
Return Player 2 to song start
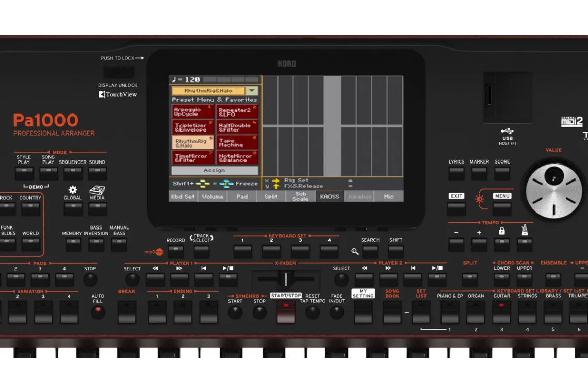pos(413,280)
